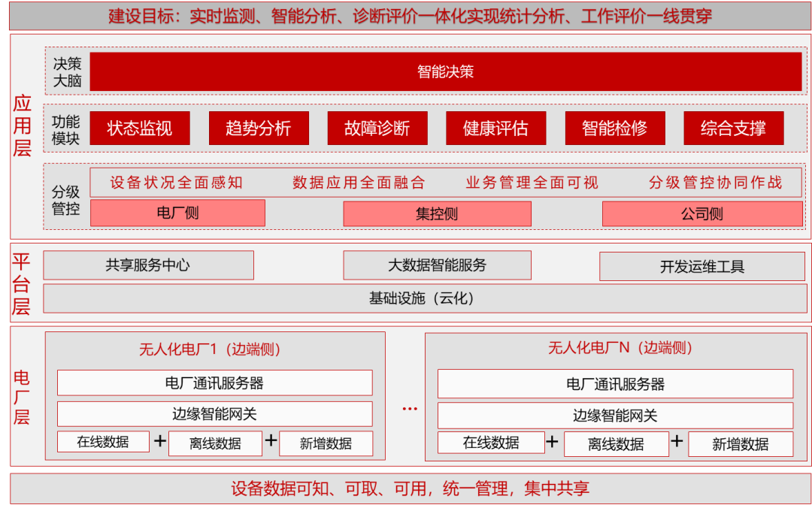Screen dimensions: 812x508
Task: Click the 智能决策 red banner
Action: (445, 72)
